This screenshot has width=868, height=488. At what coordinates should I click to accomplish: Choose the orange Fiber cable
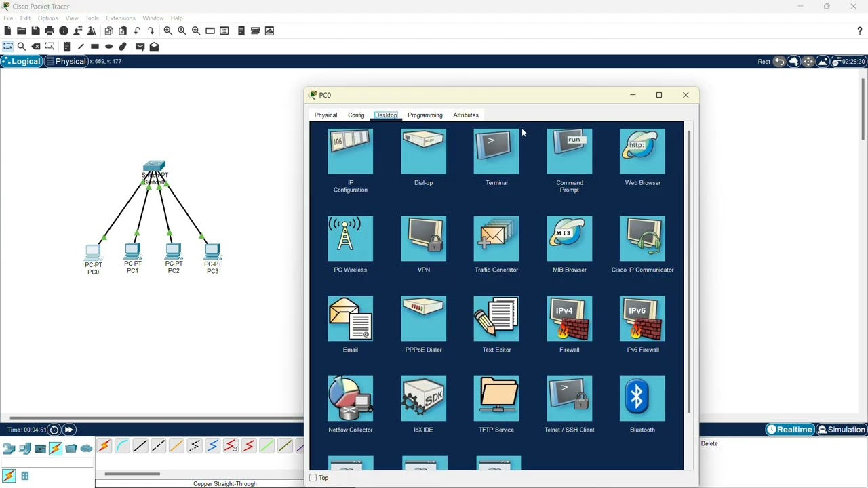176,446
